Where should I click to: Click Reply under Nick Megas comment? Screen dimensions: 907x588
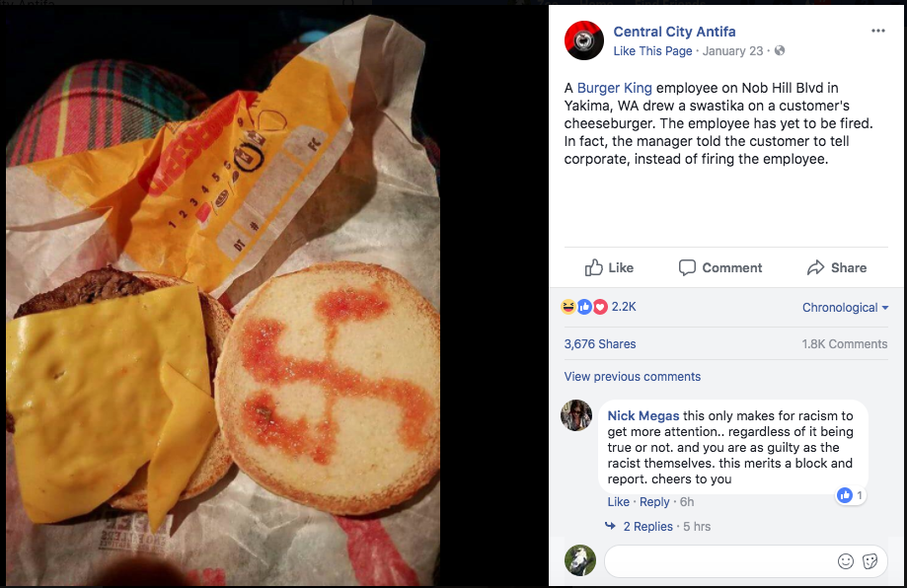point(654,502)
